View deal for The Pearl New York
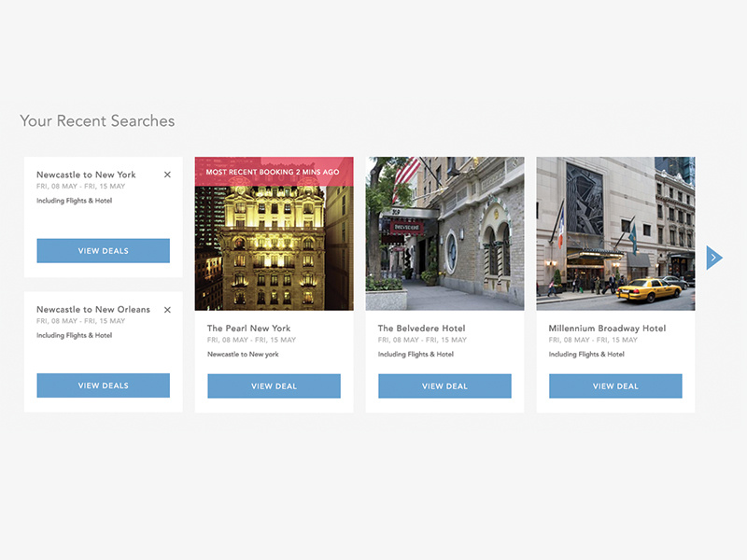Screen dimensions: 747x560 [274, 385]
